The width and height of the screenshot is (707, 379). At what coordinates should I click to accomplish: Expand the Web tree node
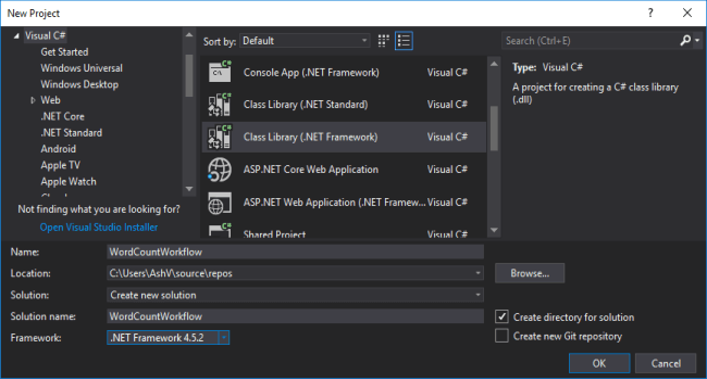pyautogui.click(x=32, y=100)
